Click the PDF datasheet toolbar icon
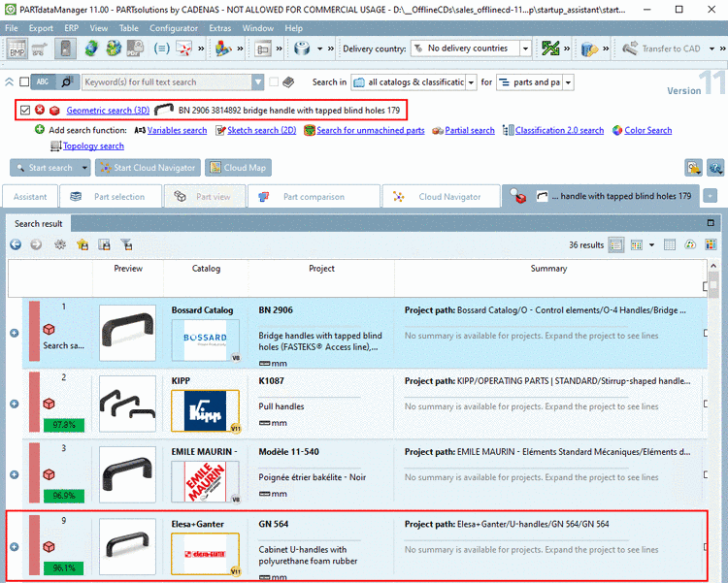The width and height of the screenshot is (728, 583). pyautogui.click(x=135, y=49)
